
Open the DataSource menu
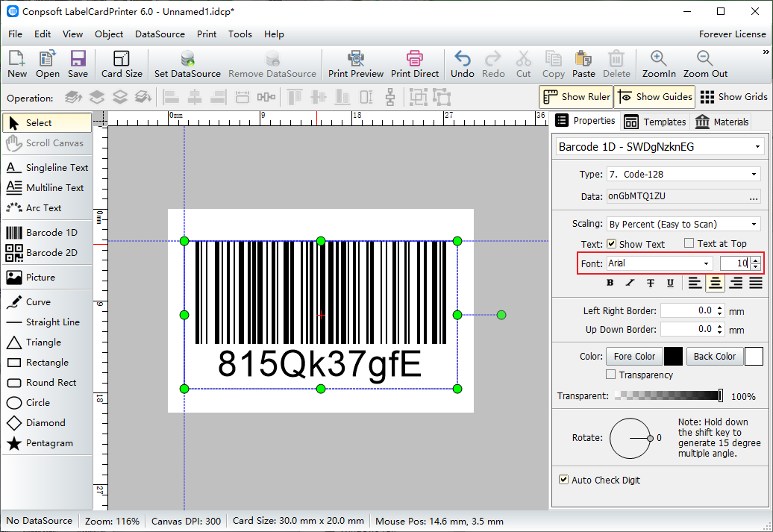click(160, 34)
